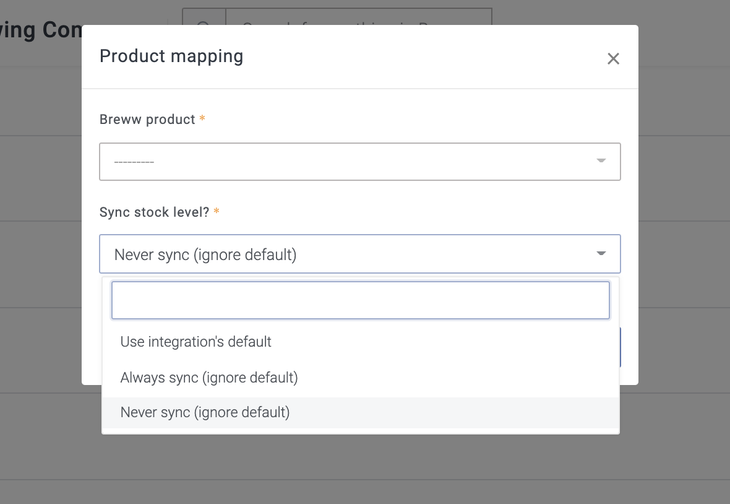The height and width of the screenshot is (504, 730).
Task: Focus the dropdown filter search box
Action: point(360,300)
